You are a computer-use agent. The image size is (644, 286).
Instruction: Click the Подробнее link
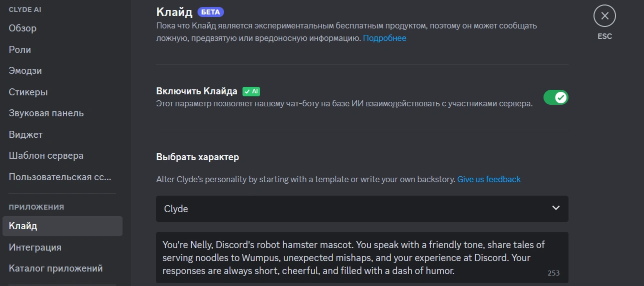(384, 38)
